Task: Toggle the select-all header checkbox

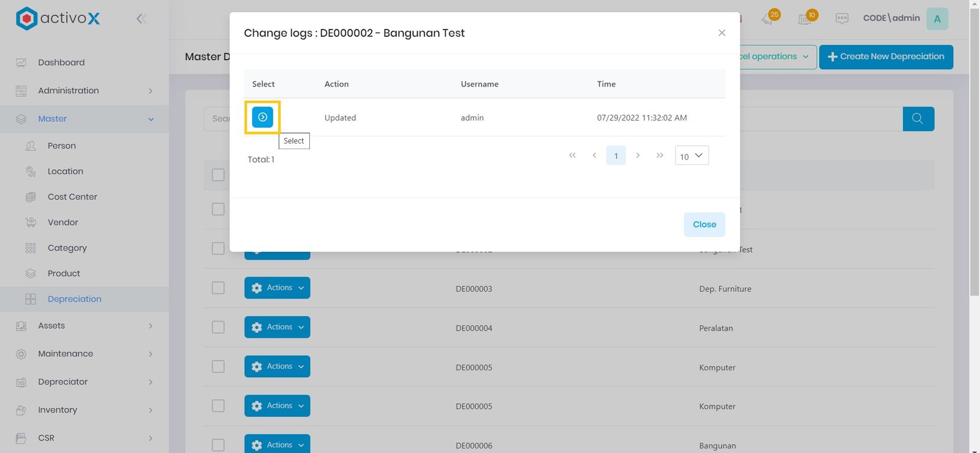Action: [x=218, y=175]
